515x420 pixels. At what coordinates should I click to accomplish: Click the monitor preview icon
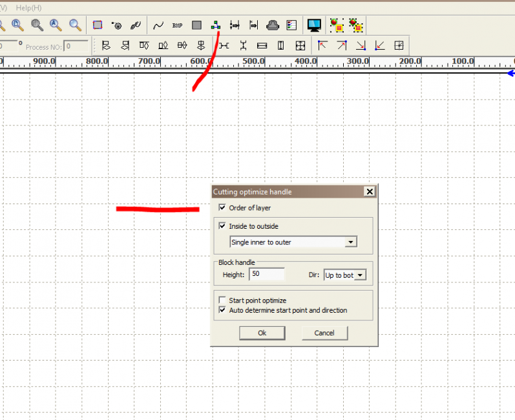tap(314, 25)
